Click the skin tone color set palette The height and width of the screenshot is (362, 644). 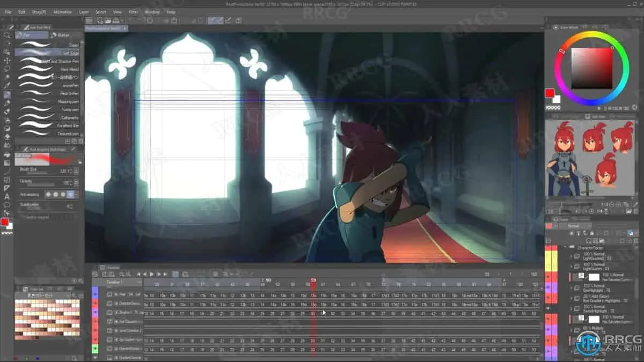(47, 319)
